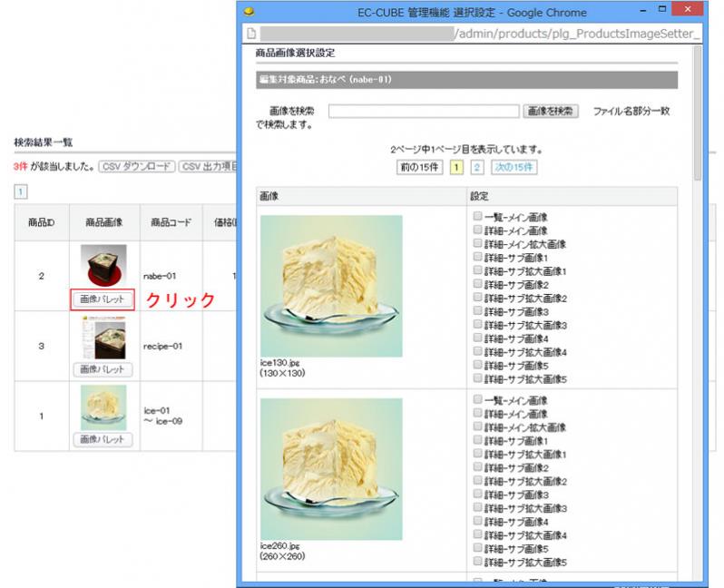Click the ice130.jpg file name text

tap(279, 363)
